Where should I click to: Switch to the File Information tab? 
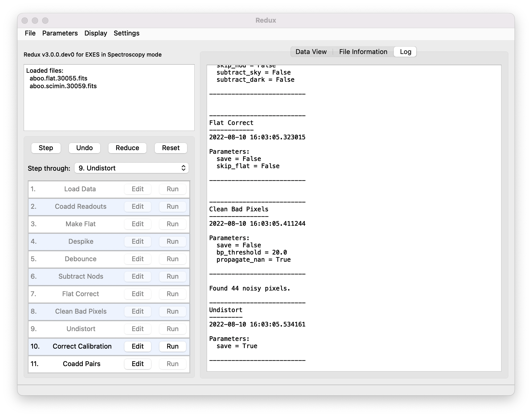[x=363, y=51]
